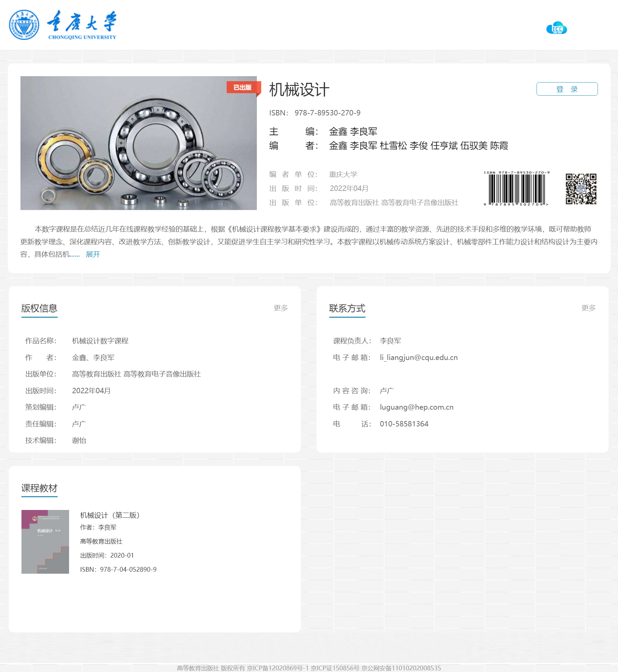Screen dimensions: 618x672
Task: Open 更多 in 联系方式 section
Action: [588, 308]
